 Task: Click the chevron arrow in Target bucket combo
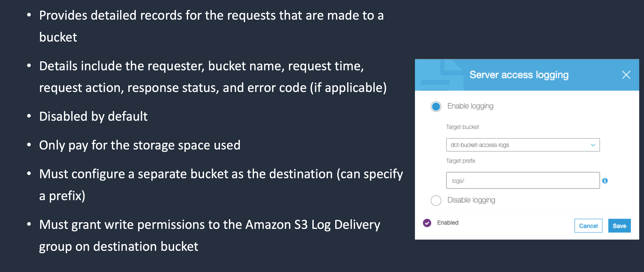593,145
